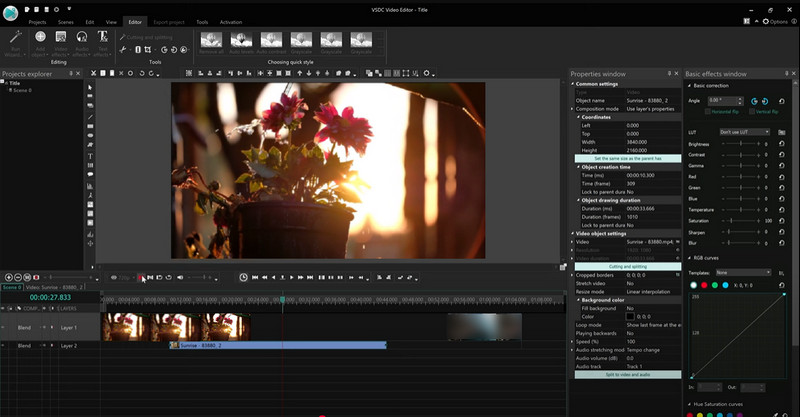Image resolution: width=800 pixels, height=417 pixels.
Task: Apply the Auto contrast quick style
Action: click(271, 43)
